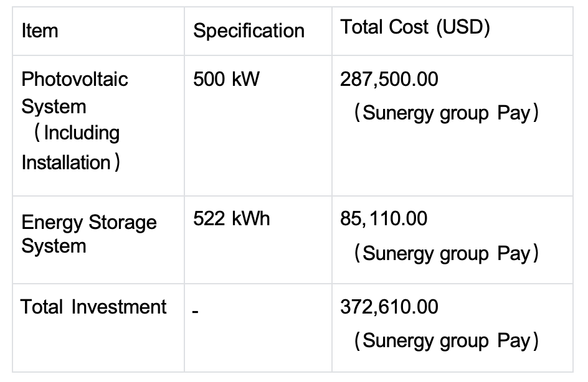Click "Sunergy group Pay" under 287,500.00

445,114
